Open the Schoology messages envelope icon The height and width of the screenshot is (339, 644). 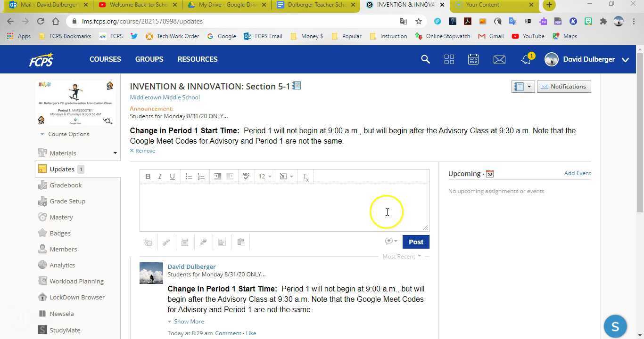pos(500,59)
